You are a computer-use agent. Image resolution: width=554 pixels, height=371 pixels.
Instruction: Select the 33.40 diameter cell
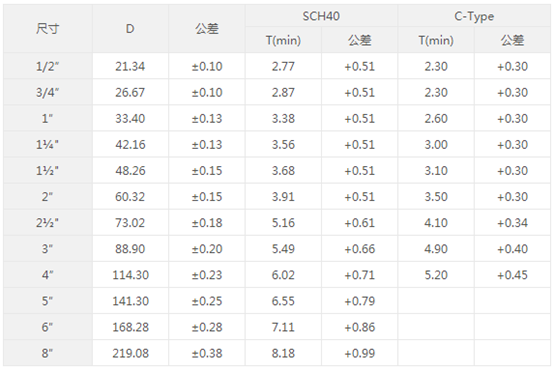tap(130, 118)
